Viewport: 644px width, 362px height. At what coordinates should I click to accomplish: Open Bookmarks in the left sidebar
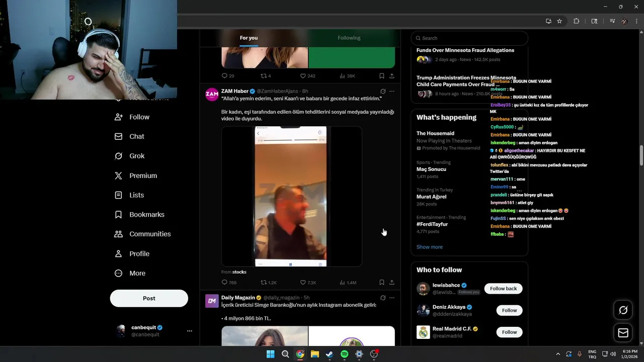coord(139,214)
